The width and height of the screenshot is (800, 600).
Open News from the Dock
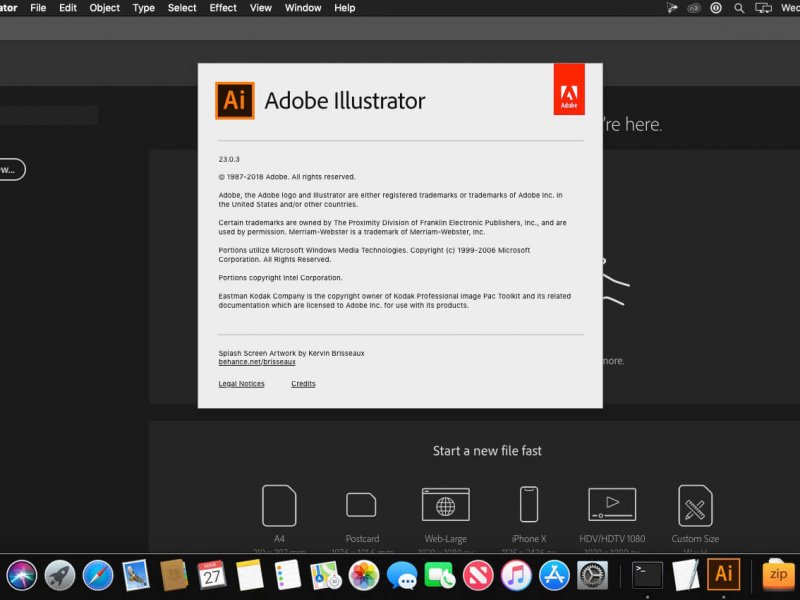[x=478, y=575]
